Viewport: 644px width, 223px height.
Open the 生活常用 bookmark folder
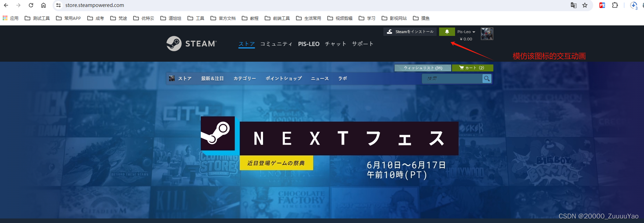click(x=309, y=18)
